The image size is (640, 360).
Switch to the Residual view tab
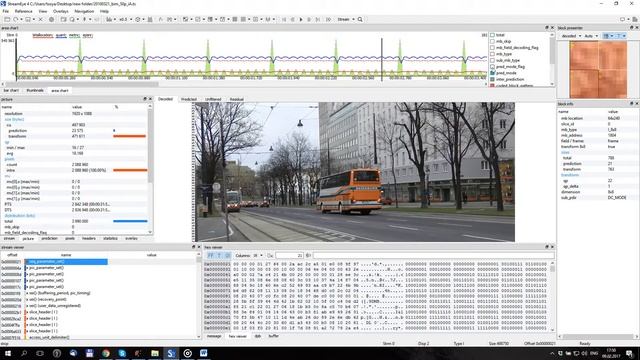coord(236,99)
